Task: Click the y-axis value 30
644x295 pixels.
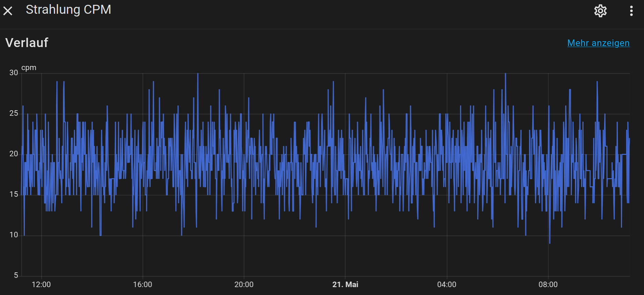Action: coord(14,73)
